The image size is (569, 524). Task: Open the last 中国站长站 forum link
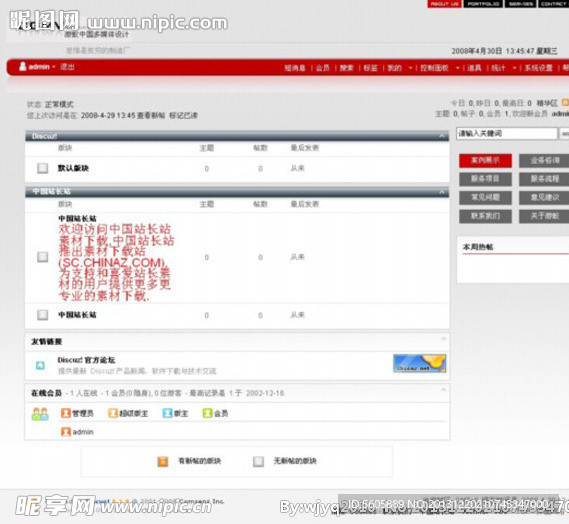pos(77,315)
